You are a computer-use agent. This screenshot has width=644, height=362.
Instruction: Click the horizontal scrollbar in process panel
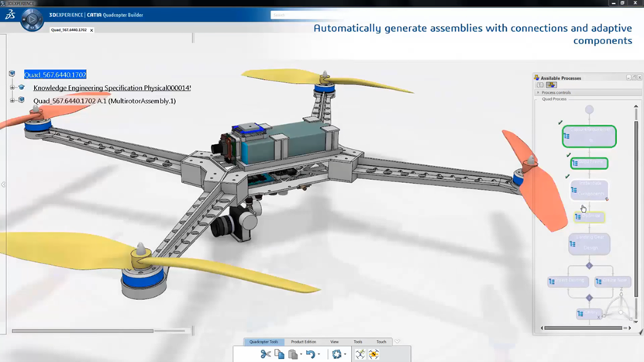584,328
